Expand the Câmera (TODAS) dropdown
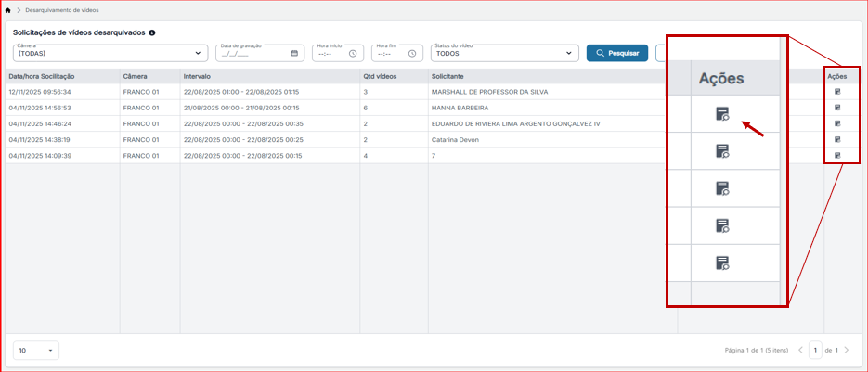This screenshot has width=868, height=372. tap(110, 53)
